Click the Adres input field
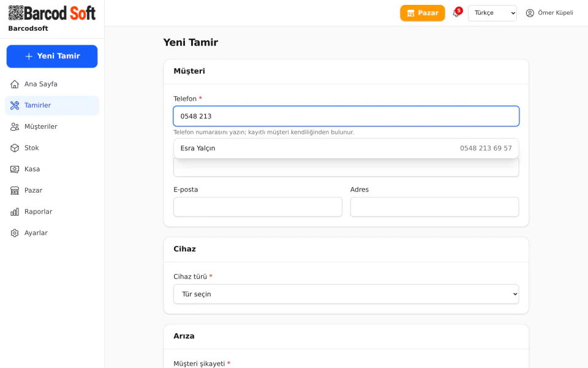Image resolution: width=588 pixels, height=368 pixels. coord(434,207)
